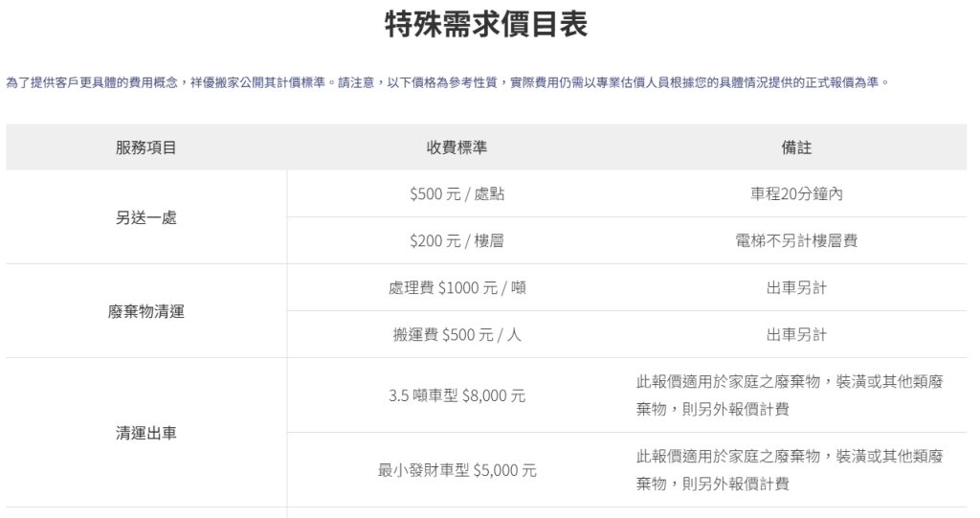Click the 車程20分鐘內 note cell

(796, 194)
